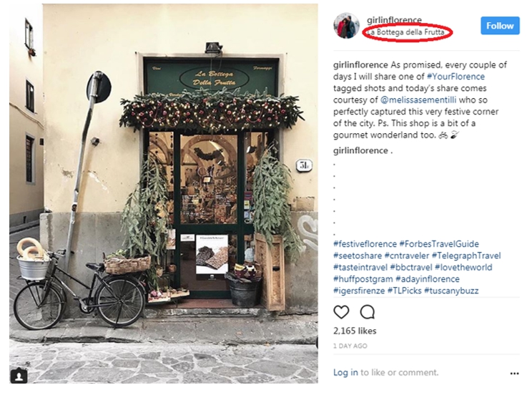Follow the girlinflorence account

pyautogui.click(x=500, y=26)
